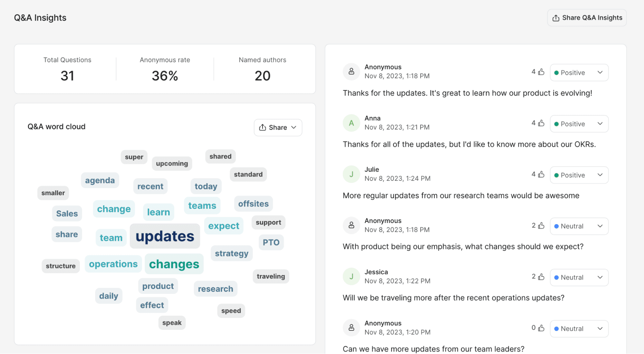Image resolution: width=644 pixels, height=354 pixels.
Task: Change the sentiment dropdown on Anna's question
Action: [579, 124]
